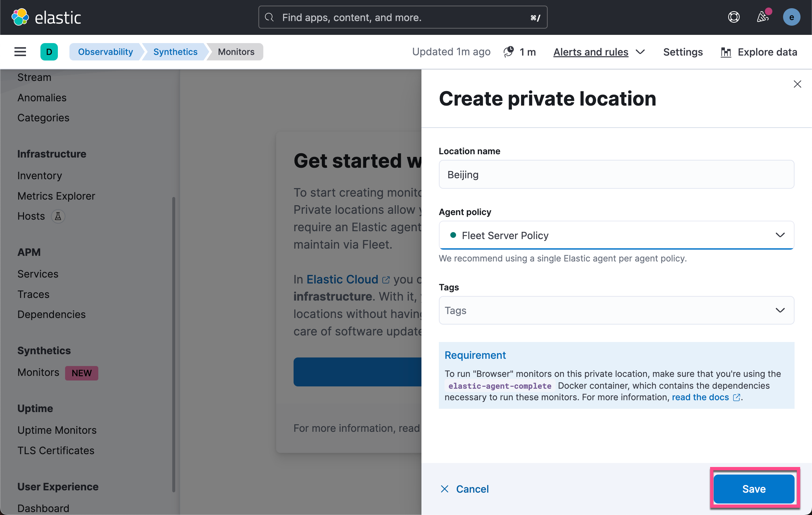Viewport: 812px width, 515px height.
Task: Open the Tags combo box
Action: 616,310
